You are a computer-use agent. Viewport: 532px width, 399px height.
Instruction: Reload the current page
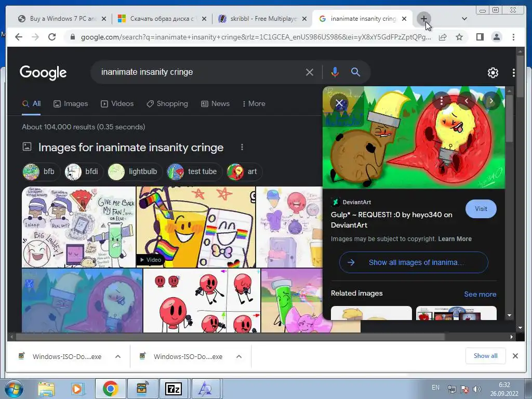point(52,37)
